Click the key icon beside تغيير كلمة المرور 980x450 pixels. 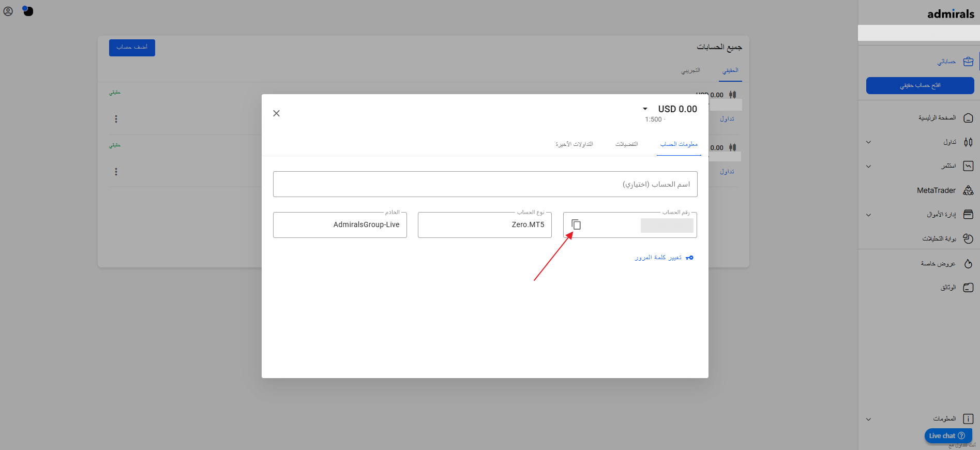click(689, 258)
